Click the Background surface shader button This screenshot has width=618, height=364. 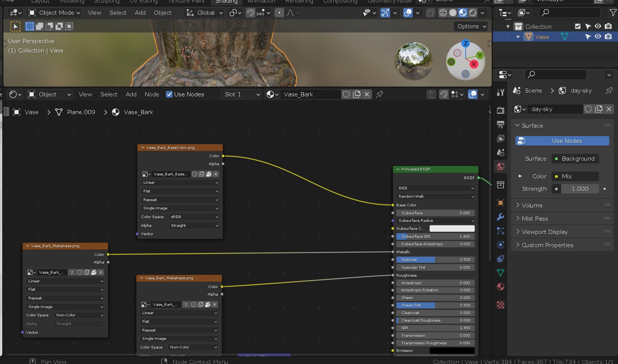[575, 159]
